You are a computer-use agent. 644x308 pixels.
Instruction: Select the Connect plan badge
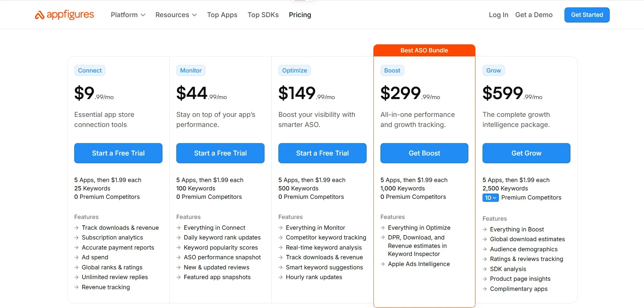pyautogui.click(x=89, y=70)
